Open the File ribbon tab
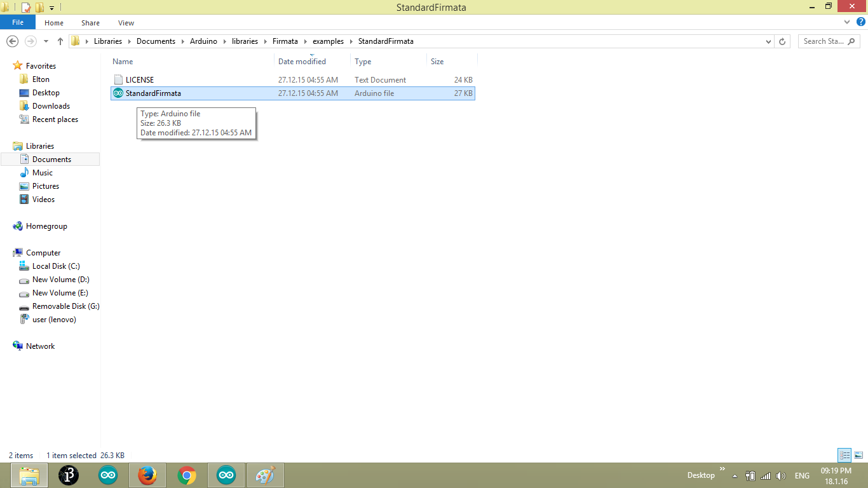 [x=18, y=22]
